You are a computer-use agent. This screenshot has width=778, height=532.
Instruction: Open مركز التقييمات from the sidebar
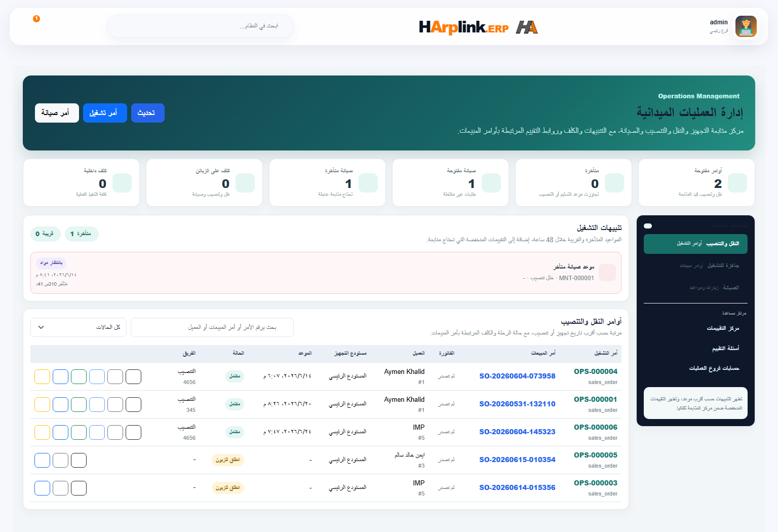(723, 328)
